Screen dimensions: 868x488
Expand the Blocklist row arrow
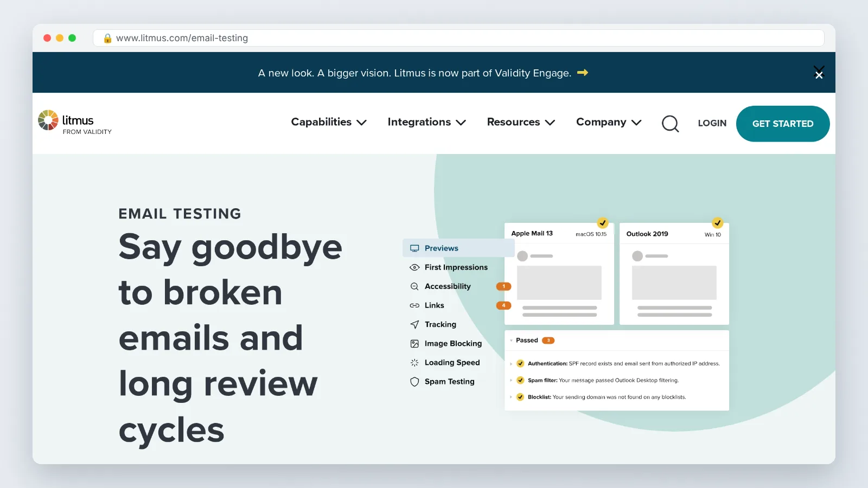click(511, 397)
